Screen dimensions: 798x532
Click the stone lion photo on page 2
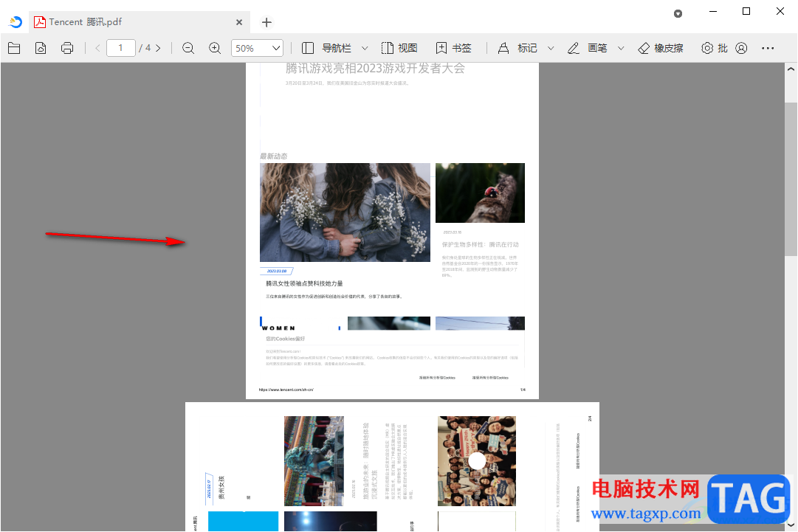coord(314,460)
